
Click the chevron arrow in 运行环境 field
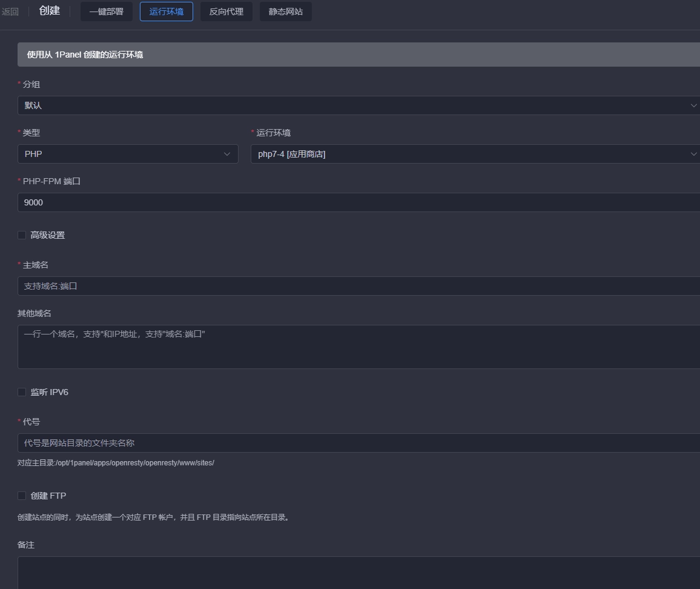click(693, 154)
